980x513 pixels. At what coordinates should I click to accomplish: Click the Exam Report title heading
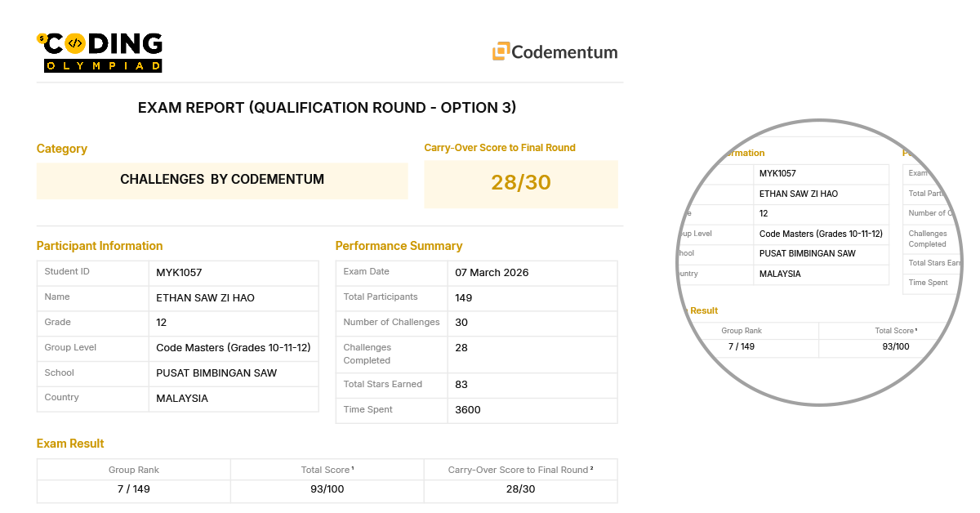(327, 108)
